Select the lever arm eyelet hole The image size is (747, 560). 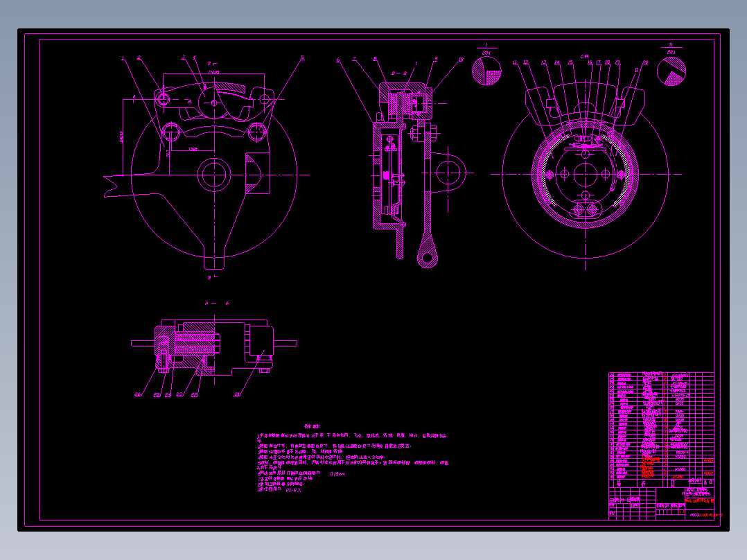(428, 259)
